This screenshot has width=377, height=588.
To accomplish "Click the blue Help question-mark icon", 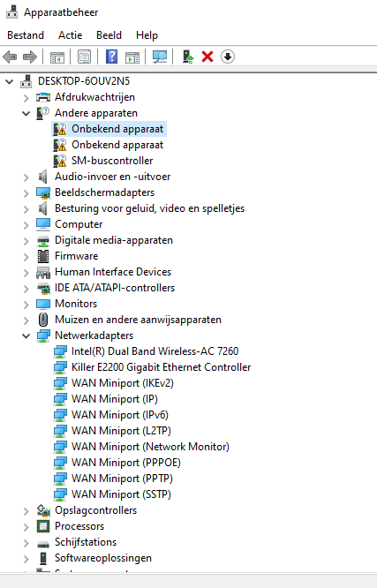I will 112,57.
